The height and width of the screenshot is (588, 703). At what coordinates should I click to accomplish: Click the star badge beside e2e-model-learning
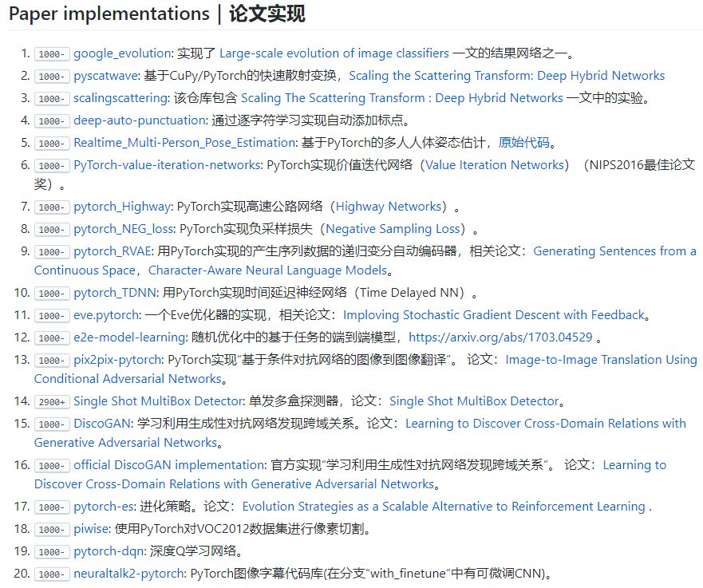(x=52, y=339)
